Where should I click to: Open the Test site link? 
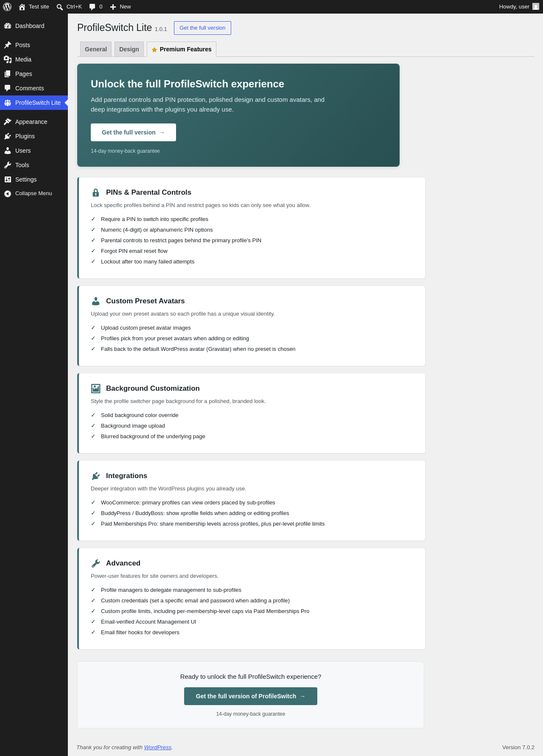click(x=34, y=7)
